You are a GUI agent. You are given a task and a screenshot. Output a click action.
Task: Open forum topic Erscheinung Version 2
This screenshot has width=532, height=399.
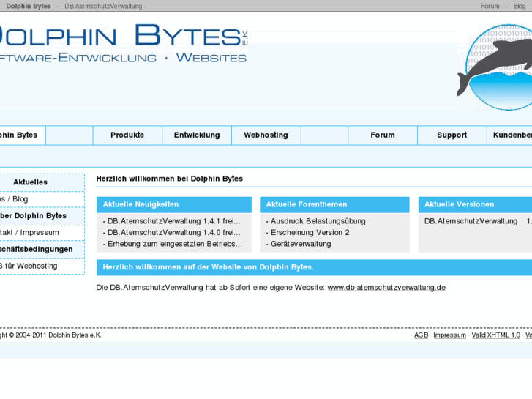310,233
